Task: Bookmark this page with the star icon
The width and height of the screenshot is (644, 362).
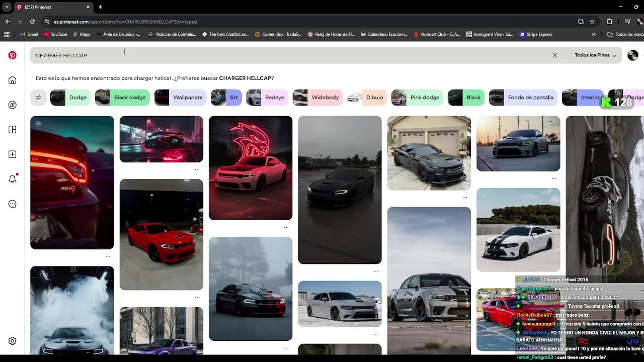Action: 592,22
